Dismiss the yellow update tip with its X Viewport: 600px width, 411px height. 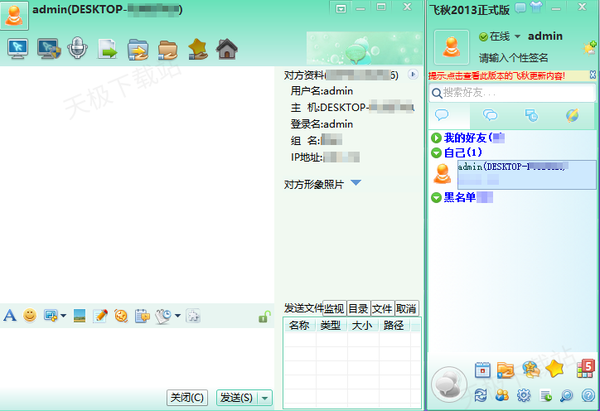[593, 75]
